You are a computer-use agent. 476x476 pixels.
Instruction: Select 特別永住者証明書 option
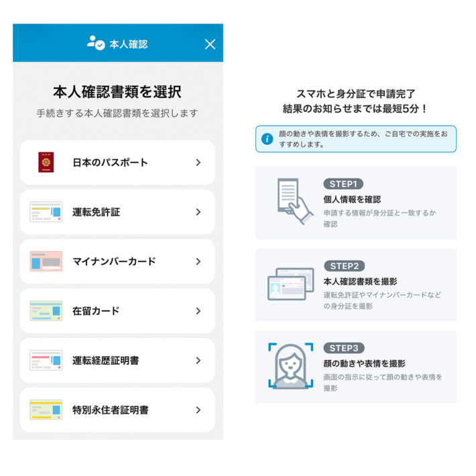tap(117, 410)
